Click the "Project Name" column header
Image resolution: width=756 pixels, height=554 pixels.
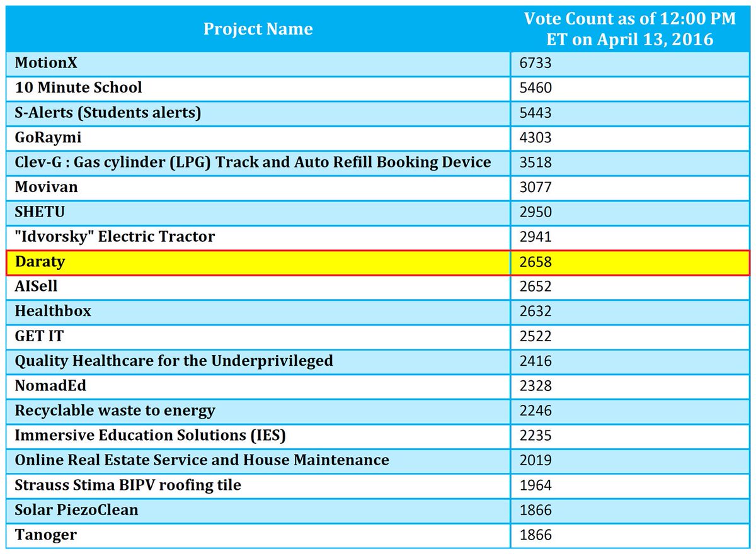258,29
